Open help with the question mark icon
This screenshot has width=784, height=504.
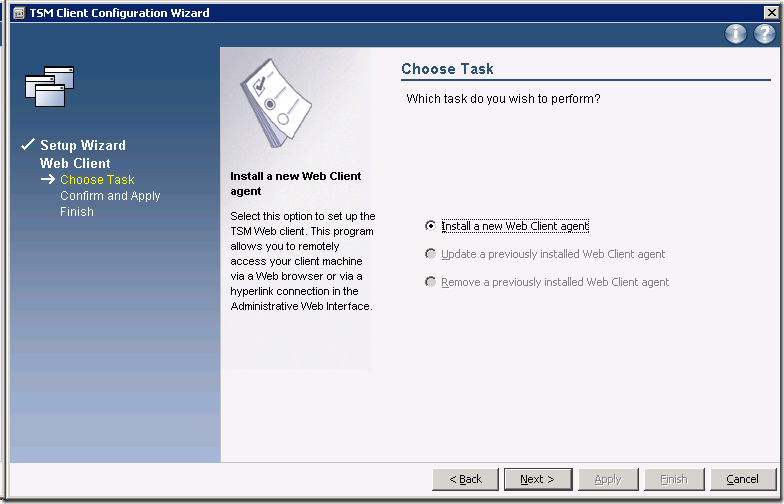(764, 34)
